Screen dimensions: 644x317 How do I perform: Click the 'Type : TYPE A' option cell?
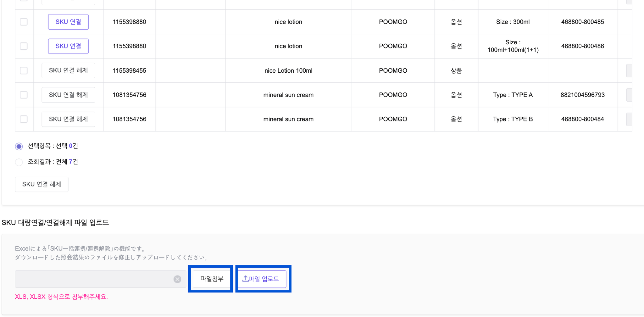click(513, 95)
